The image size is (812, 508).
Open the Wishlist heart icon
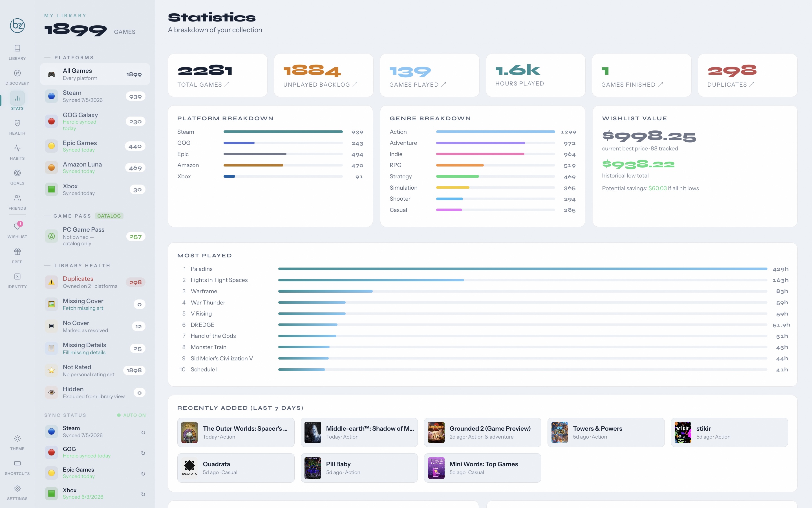[x=17, y=226]
